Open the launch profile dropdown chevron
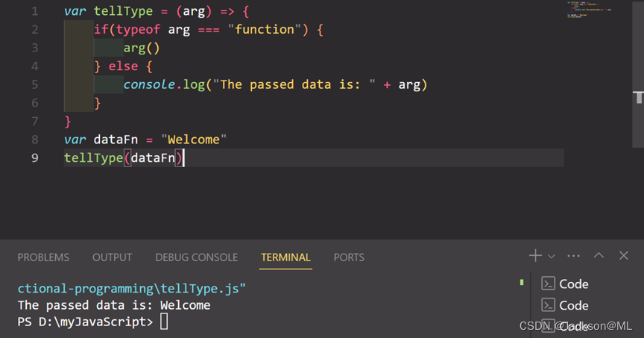 [x=552, y=257]
